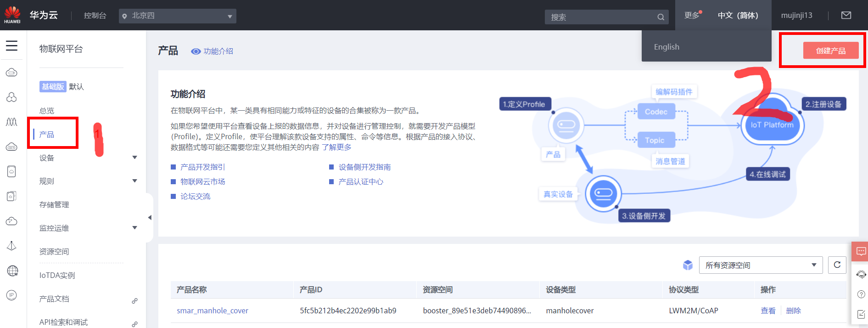Open the single phone cloud icon
868x328 pixels.
click(11, 171)
